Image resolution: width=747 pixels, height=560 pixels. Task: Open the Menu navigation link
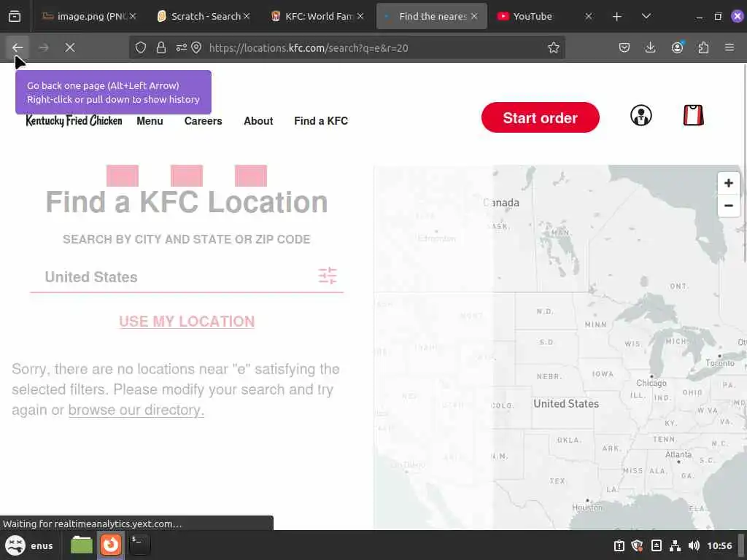pos(150,121)
